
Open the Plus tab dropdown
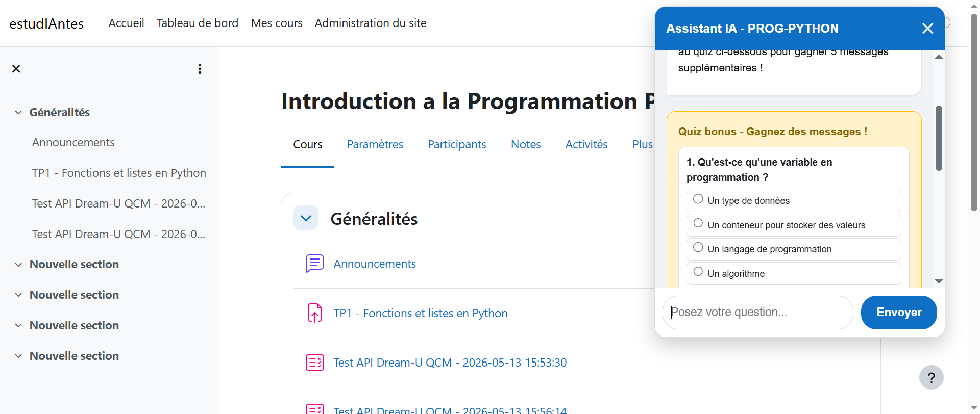643,145
